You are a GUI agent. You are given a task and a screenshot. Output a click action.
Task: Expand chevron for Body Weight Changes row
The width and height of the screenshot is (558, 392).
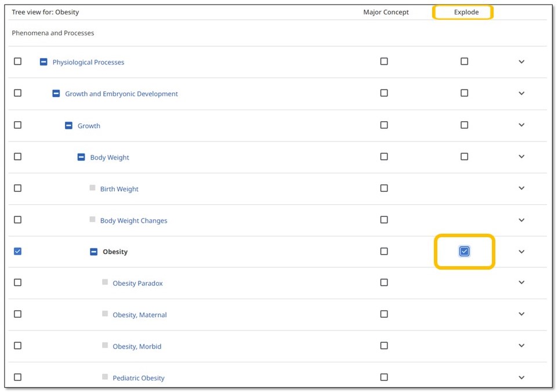click(521, 220)
